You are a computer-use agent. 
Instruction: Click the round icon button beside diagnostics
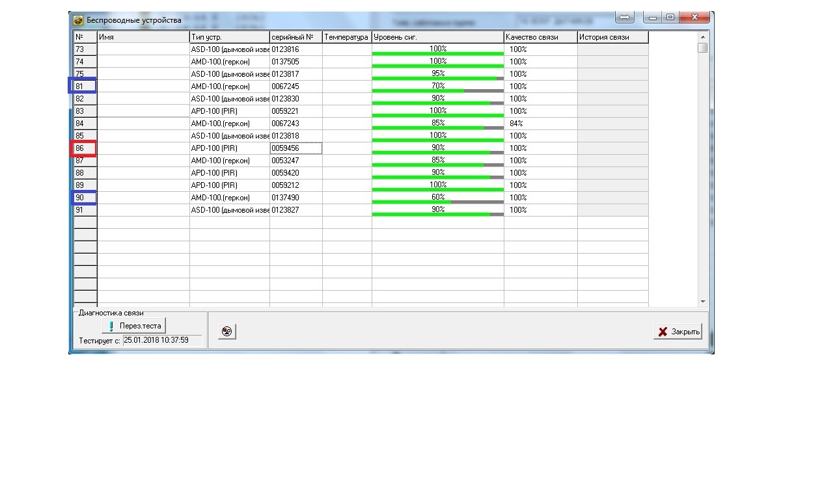[226, 332]
